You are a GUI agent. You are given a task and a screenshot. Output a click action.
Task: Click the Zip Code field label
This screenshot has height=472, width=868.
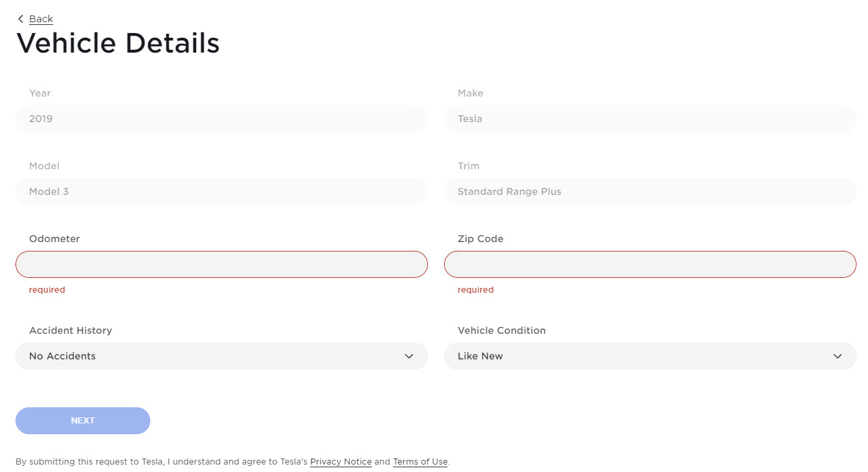(480, 239)
